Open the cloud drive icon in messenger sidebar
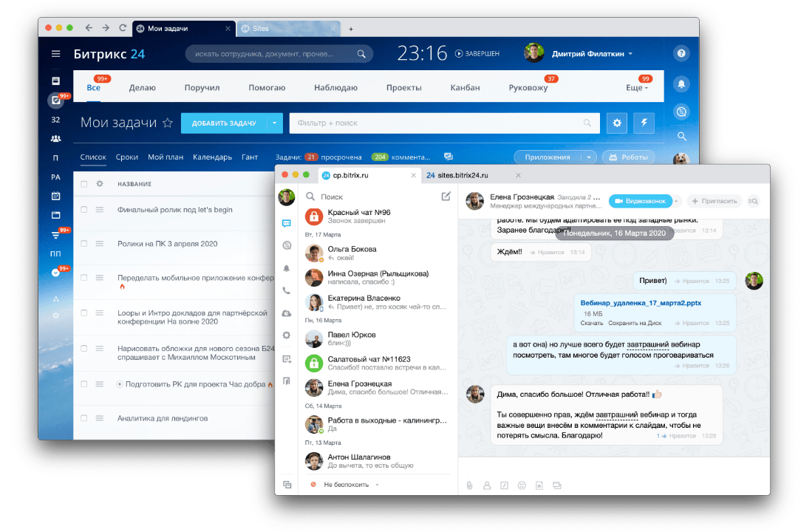Screen dimensions: 798x532 (287, 313)
